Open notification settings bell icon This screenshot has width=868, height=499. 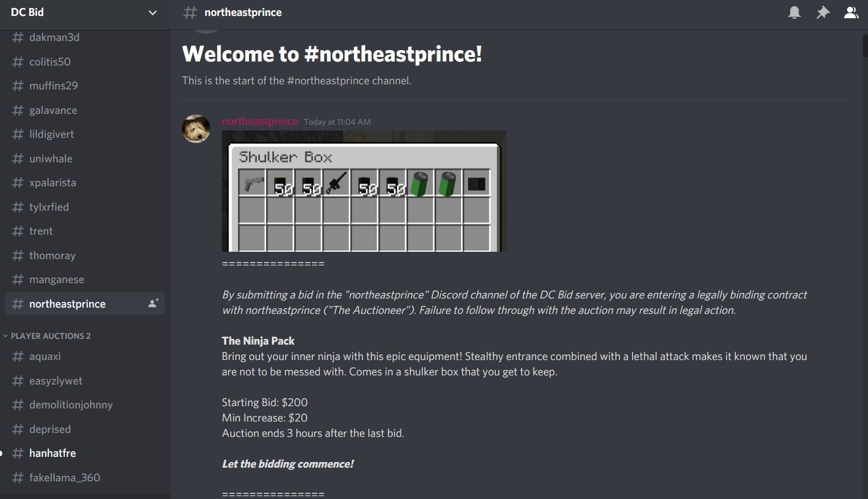pyautogui.click(x=794, y=13)
